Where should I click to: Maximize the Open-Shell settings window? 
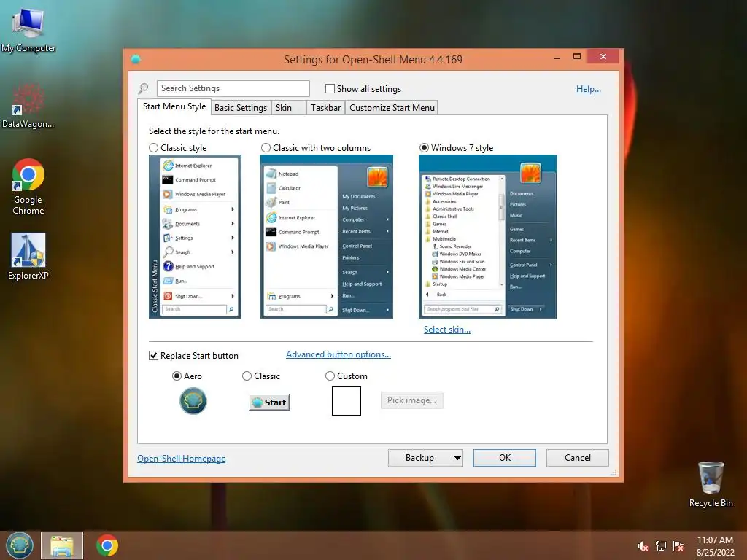[x=577, y=57]
